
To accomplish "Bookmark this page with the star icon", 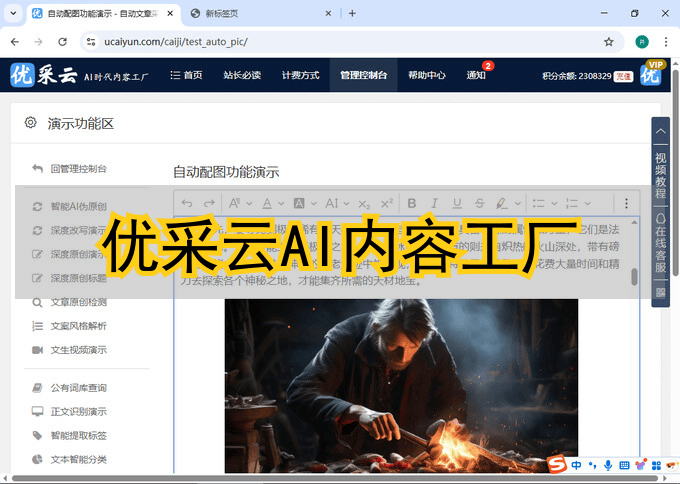I will [608, 42].
